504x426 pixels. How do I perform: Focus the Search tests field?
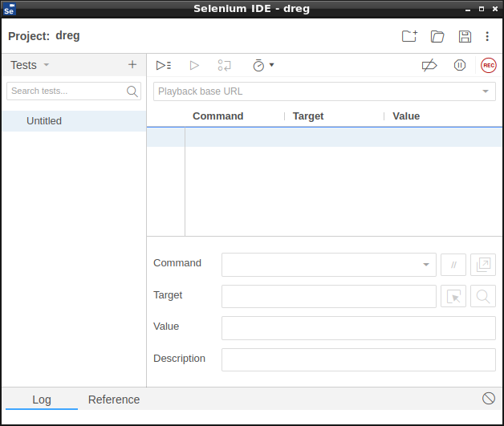pos(74,91)
